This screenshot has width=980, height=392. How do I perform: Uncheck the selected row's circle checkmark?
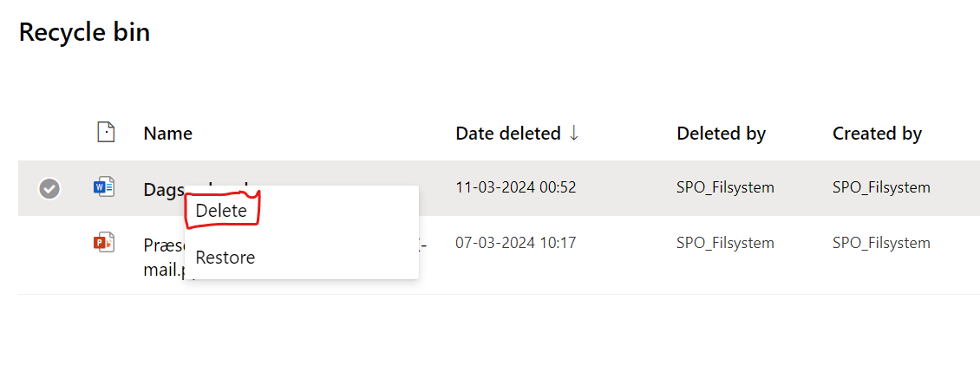coord(49,188)
